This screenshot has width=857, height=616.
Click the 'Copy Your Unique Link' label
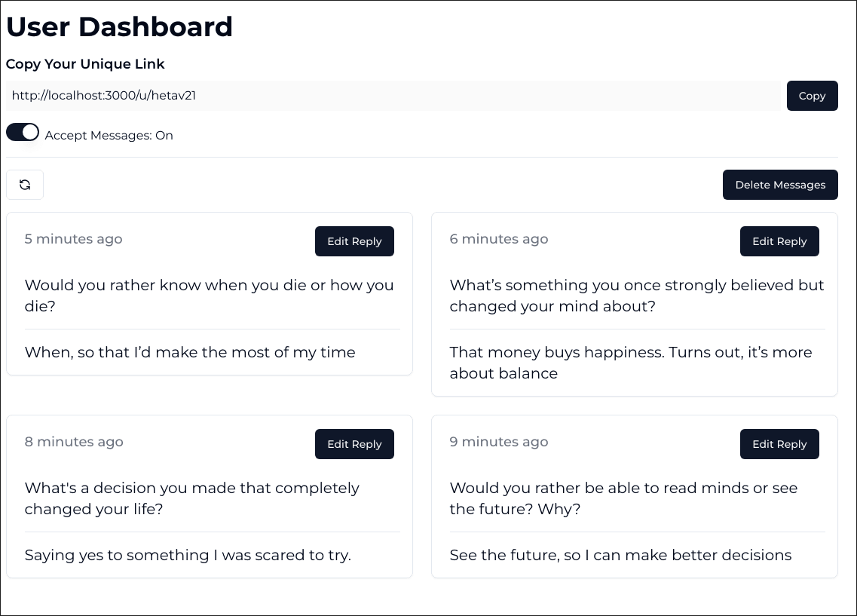tap(85, 64)
